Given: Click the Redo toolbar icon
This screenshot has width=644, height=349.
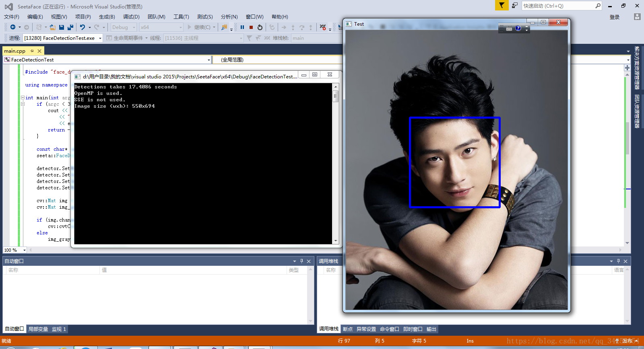Looking at the screenshot, I should point(97,27).
